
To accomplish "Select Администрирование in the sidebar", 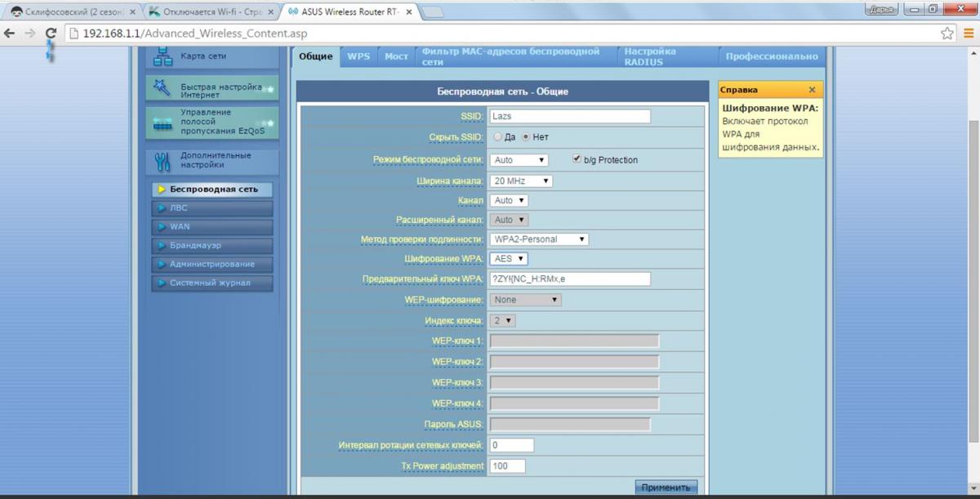I will tap(212, 265).
